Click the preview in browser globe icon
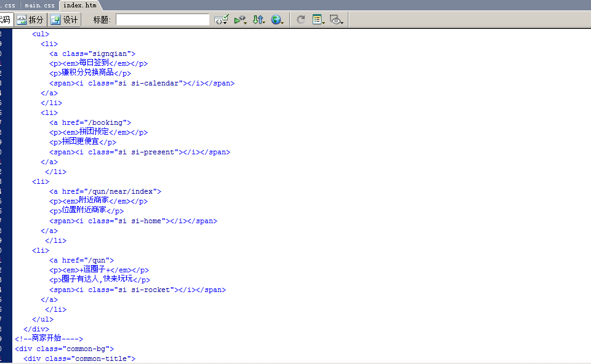The height and width of the screenshot is (364, 591). click(276, 20)
